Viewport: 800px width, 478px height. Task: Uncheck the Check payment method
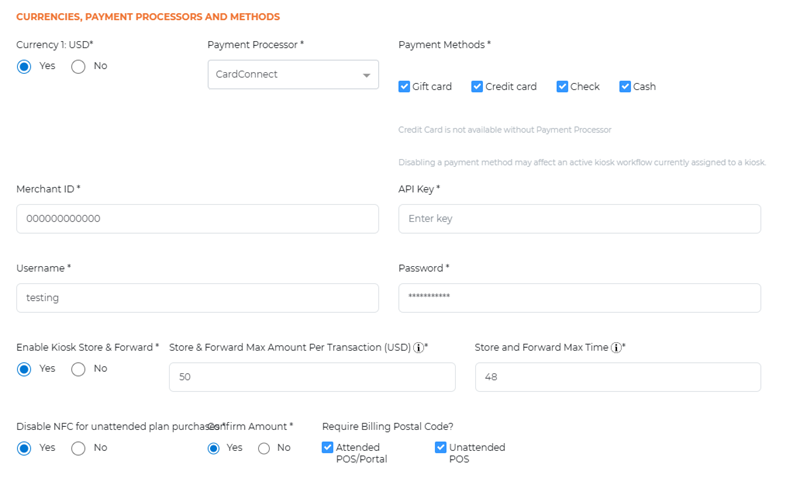tap(562, 87)
